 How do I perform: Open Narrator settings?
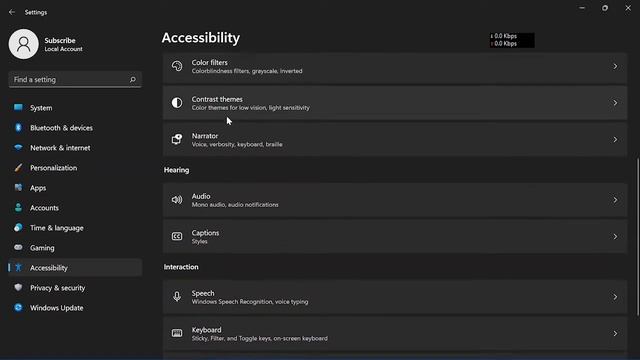coord(395,140)
